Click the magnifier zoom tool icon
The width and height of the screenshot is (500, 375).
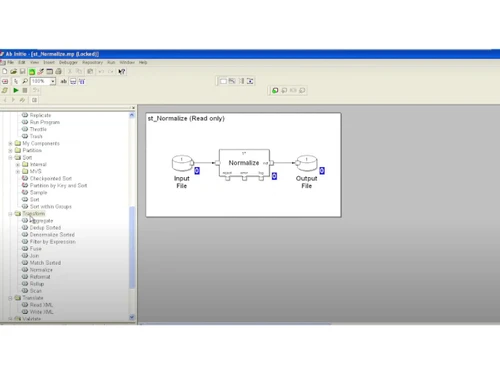(25, 81)
